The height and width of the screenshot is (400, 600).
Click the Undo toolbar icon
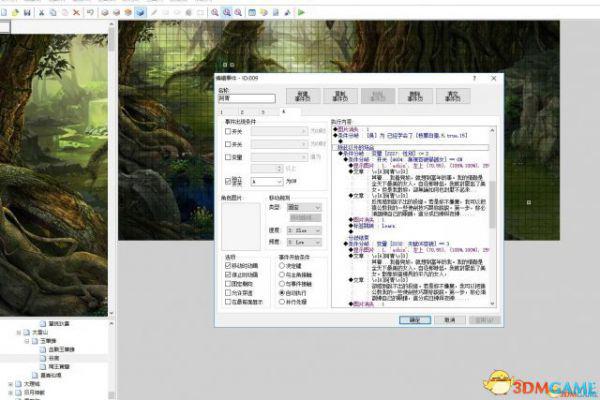(x=90, y=13)
